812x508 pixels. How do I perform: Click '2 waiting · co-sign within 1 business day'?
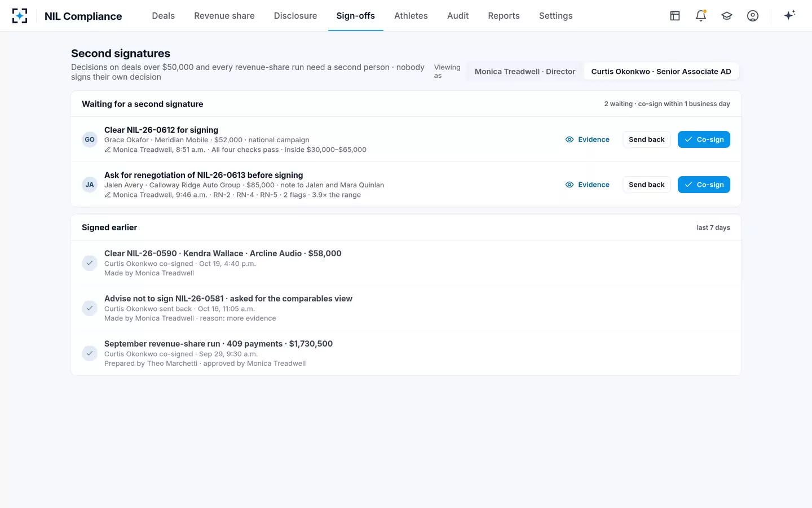click(x=667, y=104)
